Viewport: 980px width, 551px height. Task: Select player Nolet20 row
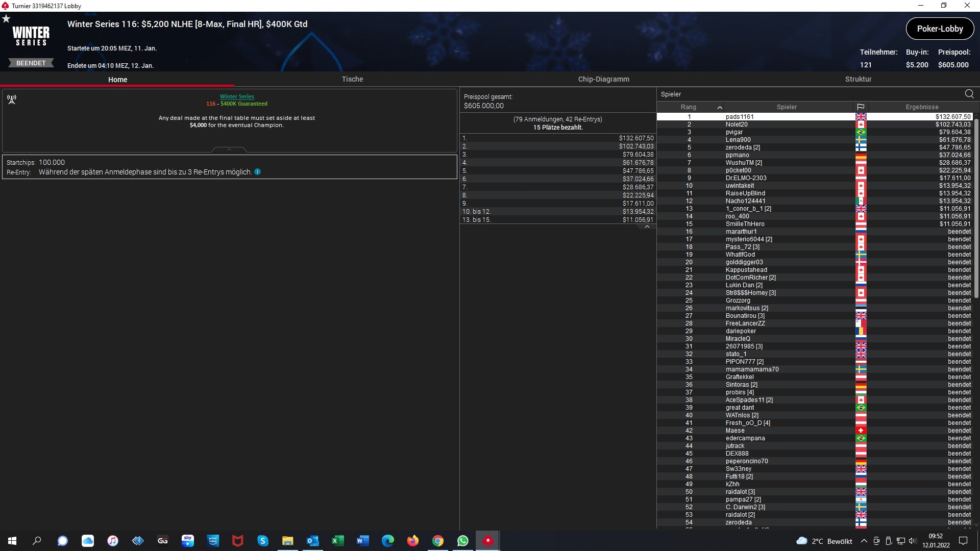coord(736,124)
